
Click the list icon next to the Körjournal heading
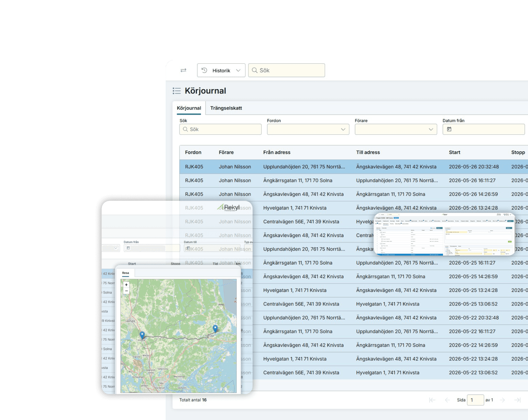pyautogui.click(x=177, y=91)
